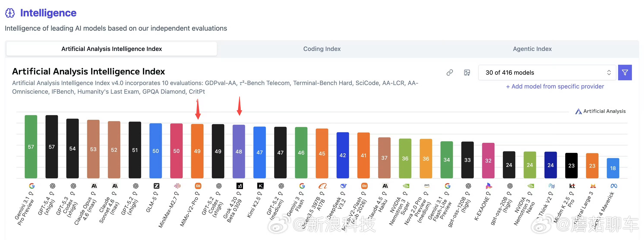Click the copy chart link icon
Viewport: 644px width, 240px height.
450,73
